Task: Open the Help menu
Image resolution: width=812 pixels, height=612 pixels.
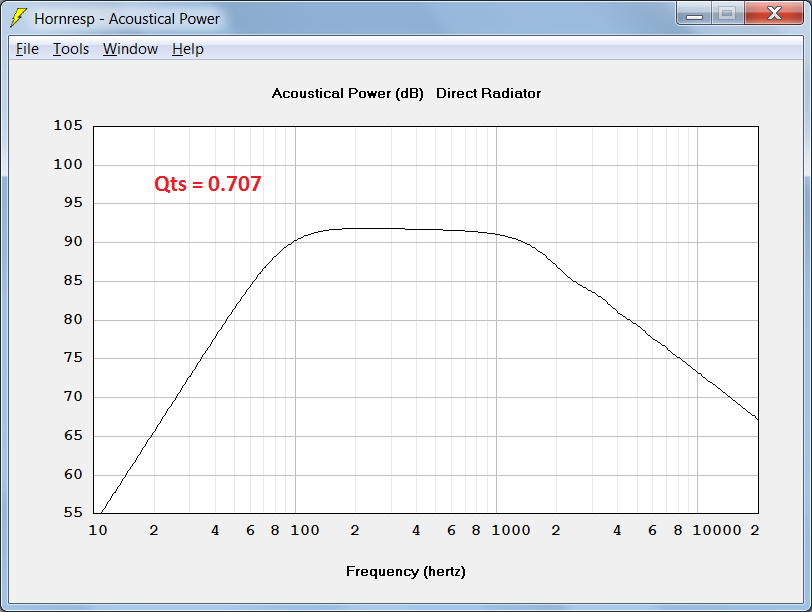Action: point(187,49)
